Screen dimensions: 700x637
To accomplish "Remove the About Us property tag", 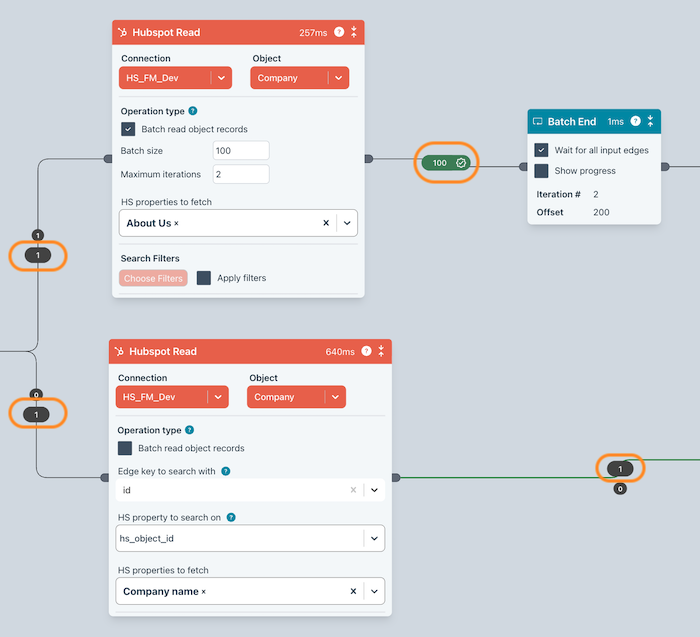I will 176,224.
